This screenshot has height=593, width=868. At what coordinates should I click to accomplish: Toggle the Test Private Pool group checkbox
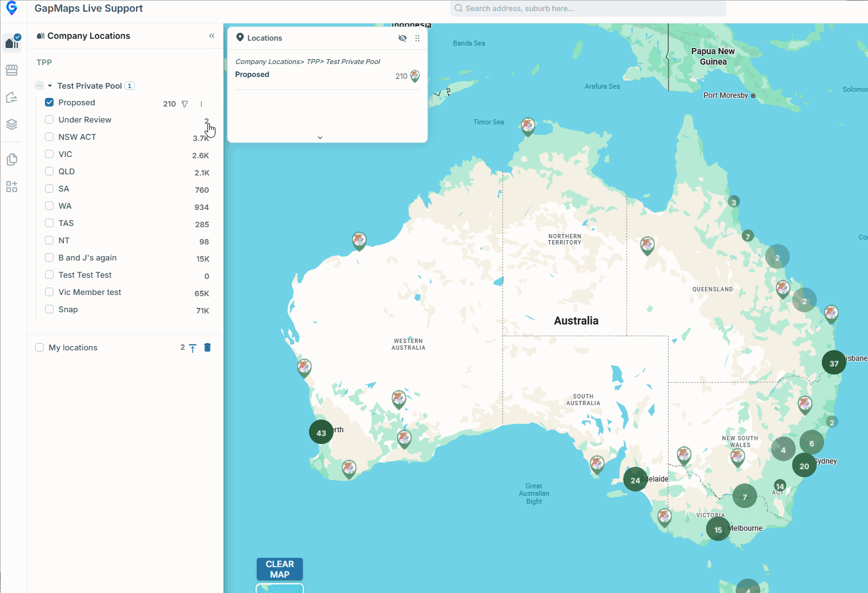pyautogui.click(x=39, y=86)
